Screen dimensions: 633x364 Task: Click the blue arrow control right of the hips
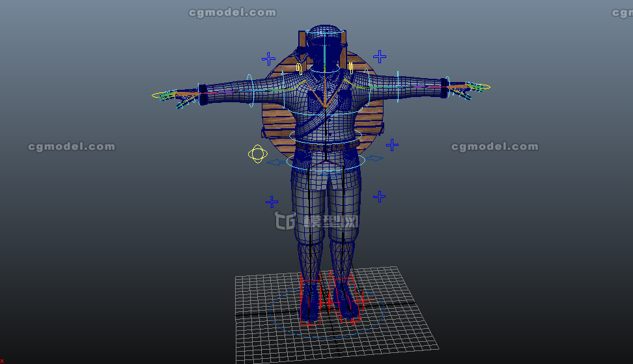click(374, 158)
